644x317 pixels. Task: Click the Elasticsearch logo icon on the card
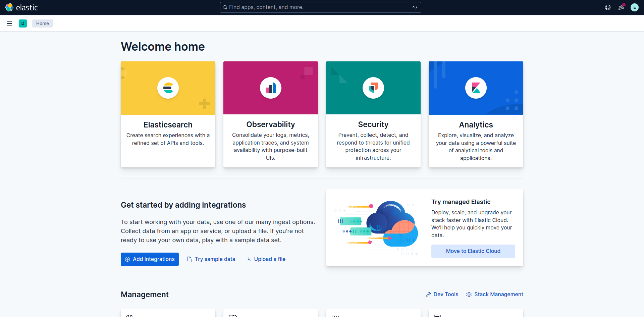coord(168,88)
